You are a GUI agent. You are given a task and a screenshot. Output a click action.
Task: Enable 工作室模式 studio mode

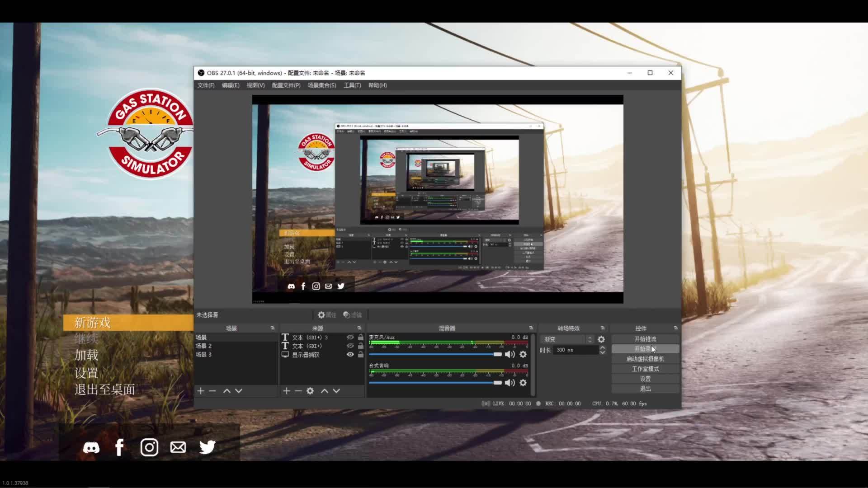tap(645, 369)
